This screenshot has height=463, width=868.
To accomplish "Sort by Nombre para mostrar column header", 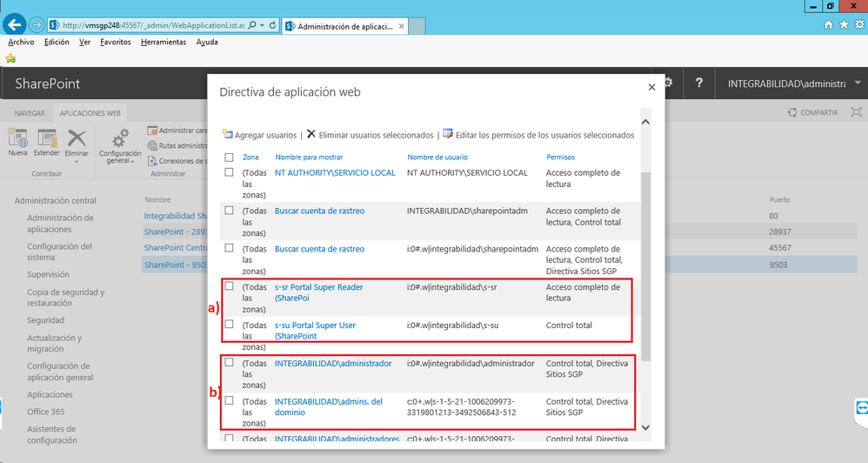I will point(309,158).
